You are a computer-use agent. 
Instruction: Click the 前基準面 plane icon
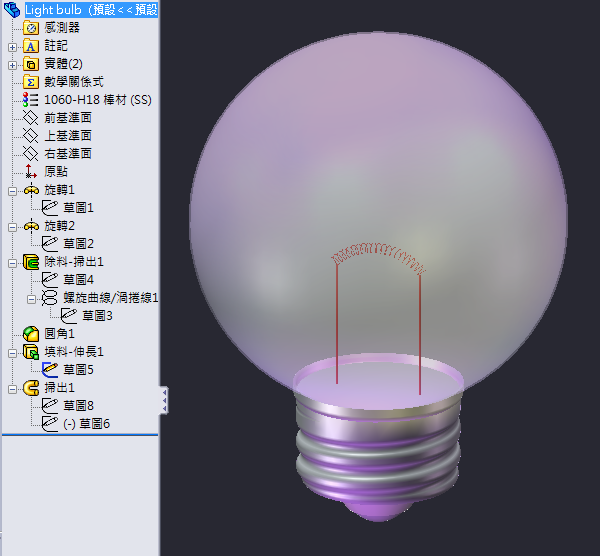[31, 118]
